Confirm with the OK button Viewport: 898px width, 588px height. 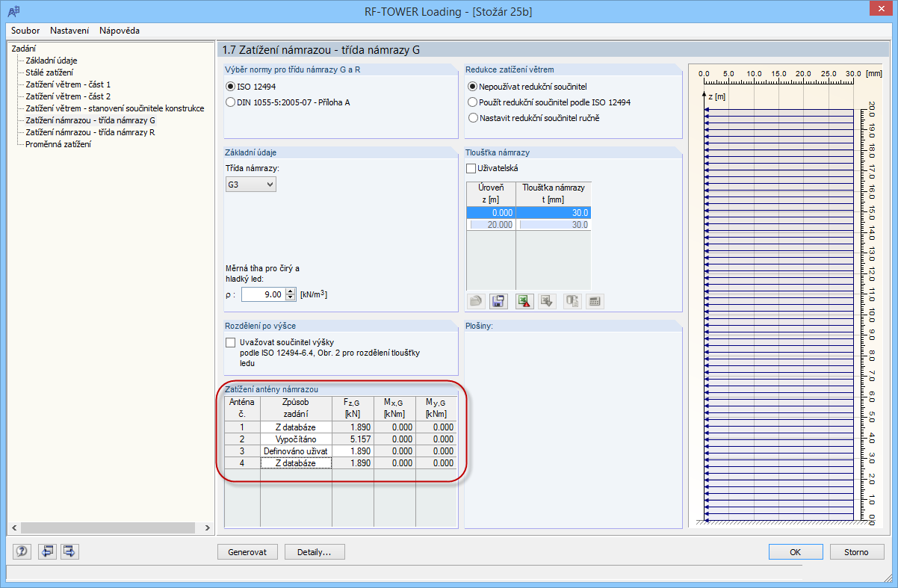[x=796, y=552]
